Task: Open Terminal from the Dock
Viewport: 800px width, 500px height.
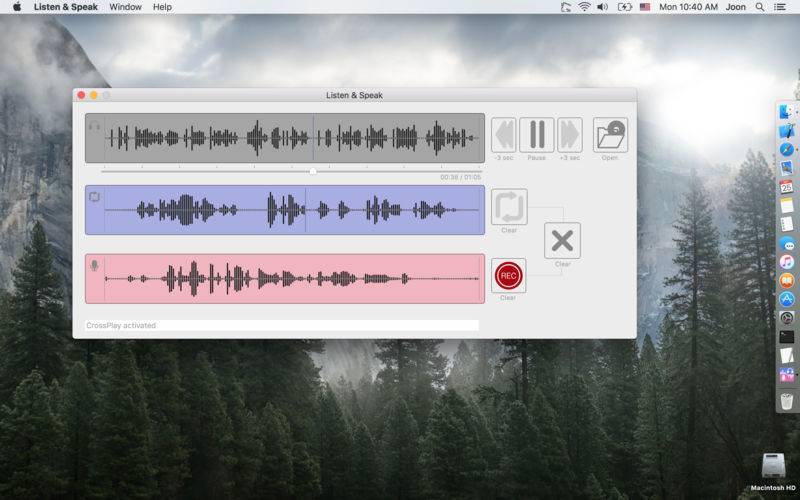Action: [x=787, y=337]
